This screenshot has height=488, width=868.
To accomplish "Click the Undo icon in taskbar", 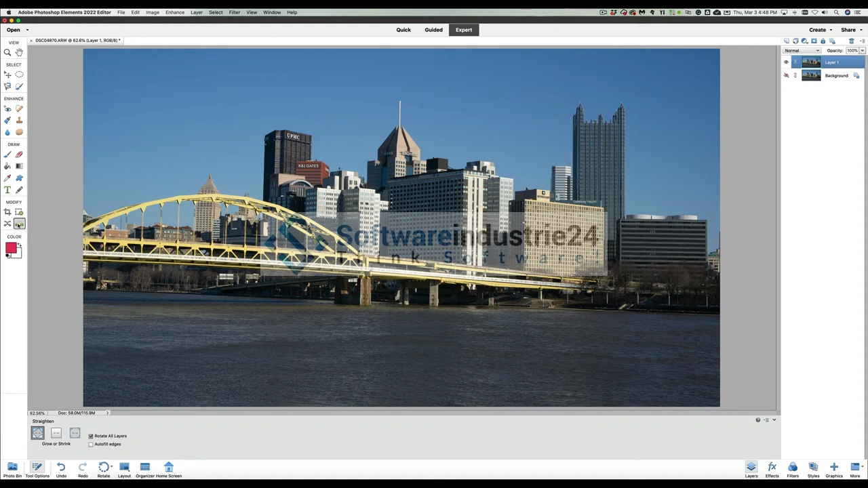I will point(61,467).
